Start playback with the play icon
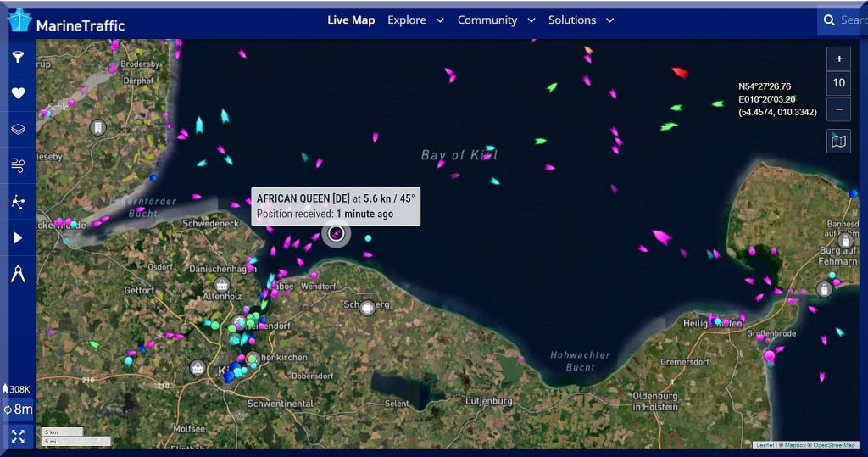The width and height of the screenshot is (868, 457). (19, 237)
